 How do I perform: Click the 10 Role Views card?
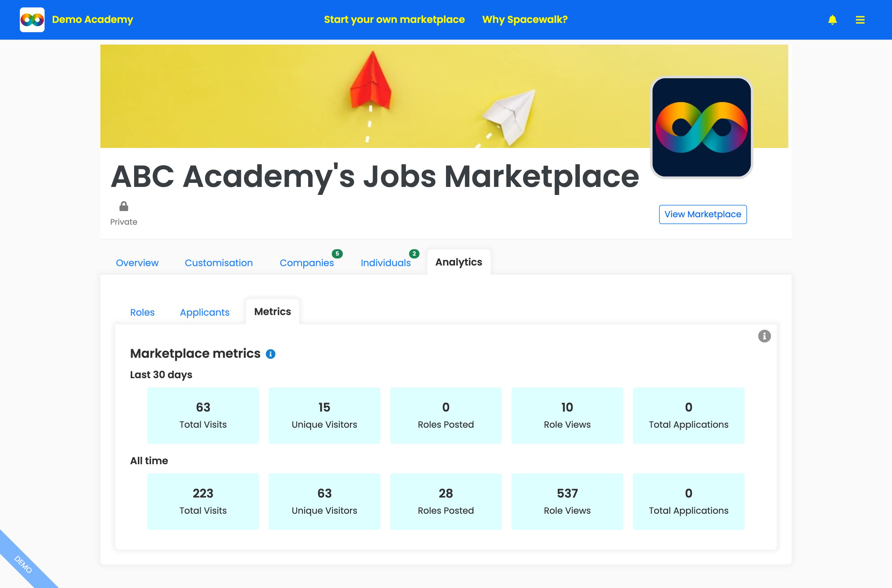pos(567,416)
